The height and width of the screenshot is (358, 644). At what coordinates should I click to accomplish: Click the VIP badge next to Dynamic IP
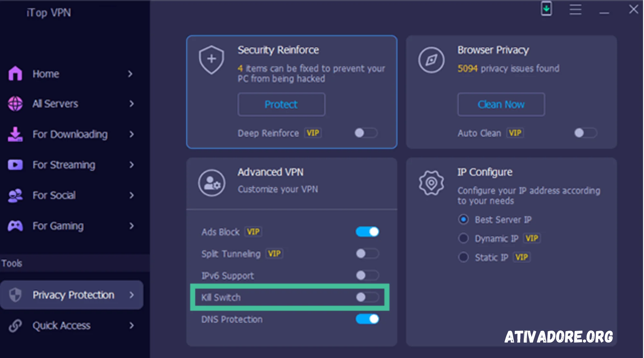(532, 238)
